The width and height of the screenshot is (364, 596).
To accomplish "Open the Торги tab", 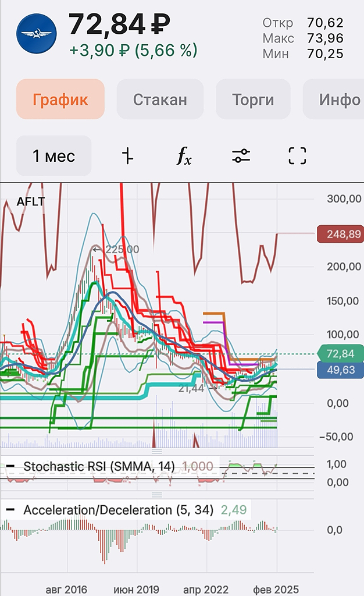I will point(253,99).
